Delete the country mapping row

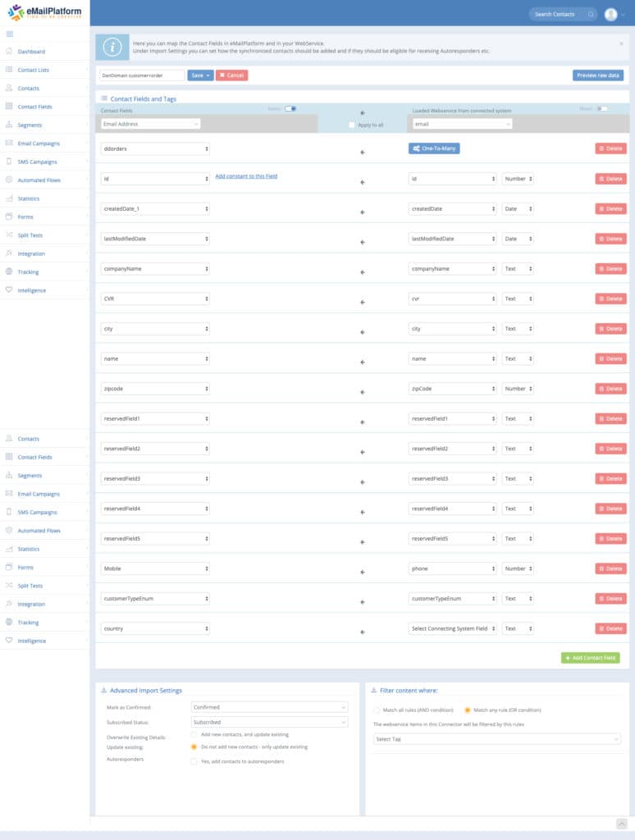pos(611,628)
